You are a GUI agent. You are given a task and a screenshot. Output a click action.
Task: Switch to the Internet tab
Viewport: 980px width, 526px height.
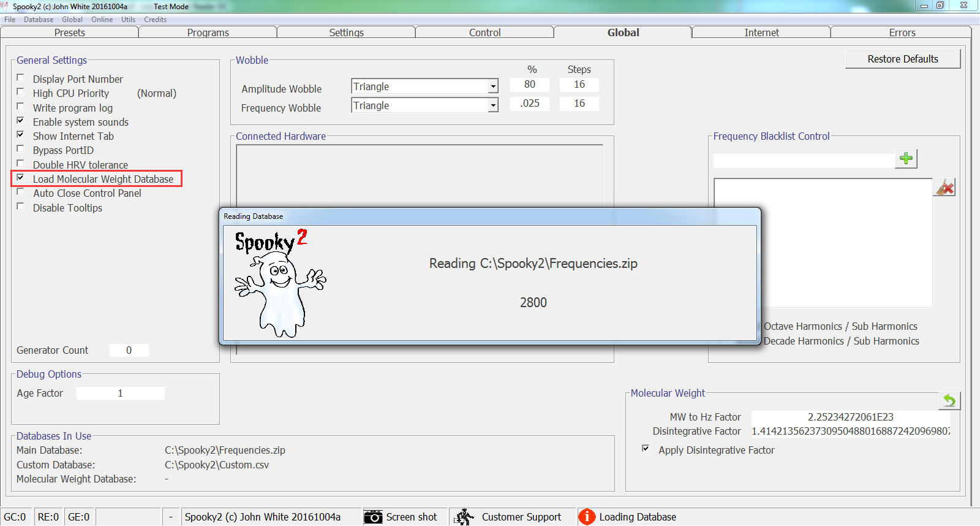[762, 32]
